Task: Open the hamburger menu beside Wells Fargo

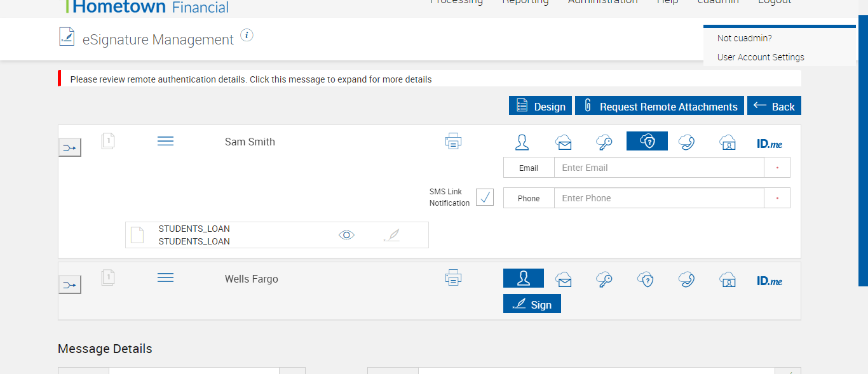Action: coord(165,277)
